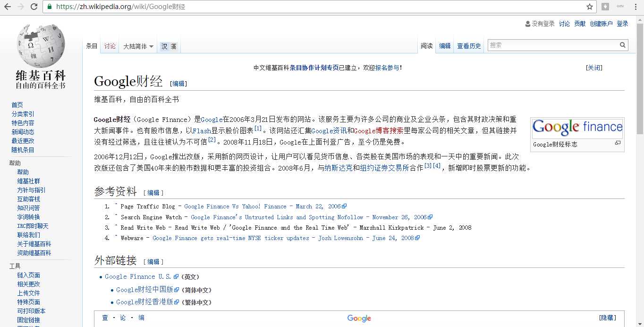This screenshot has width=644, height=327.
Task: Open Google Finance Vs Yahoo! Finance reference
Action: [265, 207]
